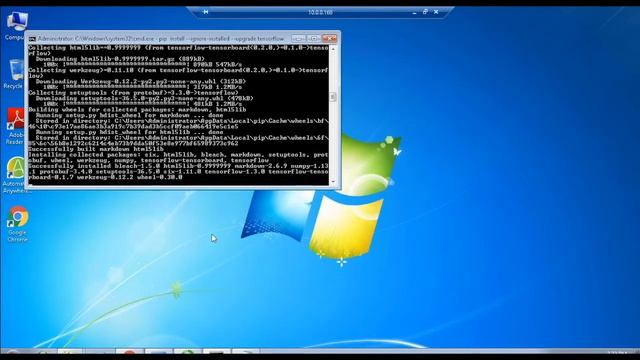Click the line 'Downloading Werkzeug-0.12.2-py2.py3-none-any.whl (312kB)'
640x360 pixels.
point(141,82)
